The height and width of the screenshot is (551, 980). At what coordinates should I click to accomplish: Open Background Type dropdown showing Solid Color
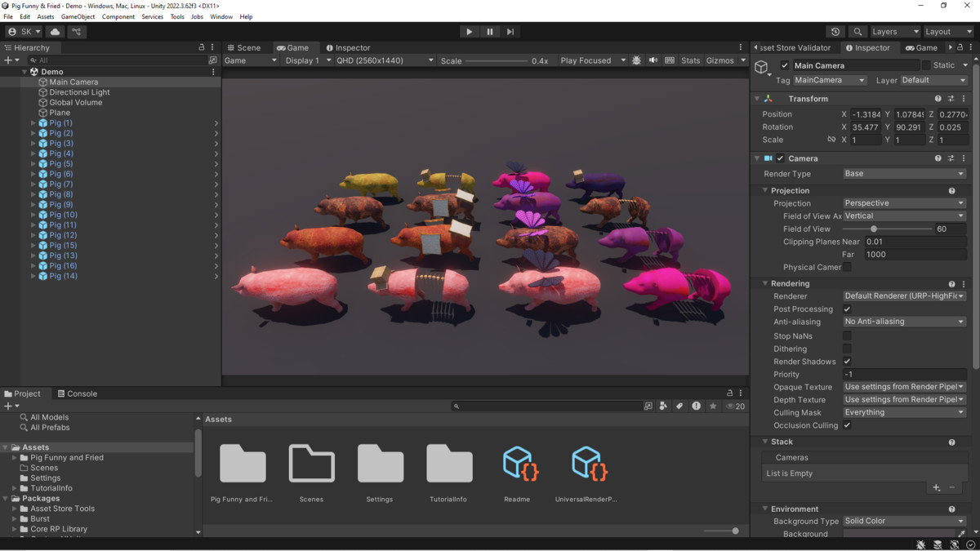tap(904, 521)
